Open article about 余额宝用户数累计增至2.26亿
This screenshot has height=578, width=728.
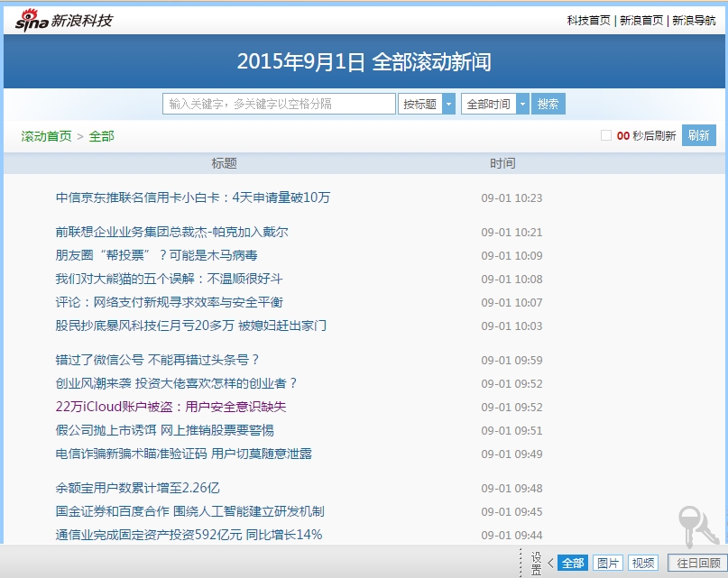click(137, 488)
